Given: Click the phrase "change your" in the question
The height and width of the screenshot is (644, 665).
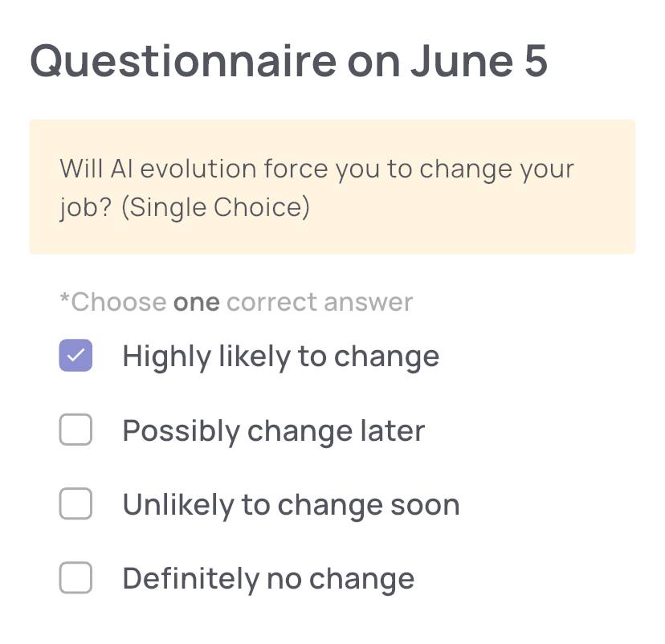Looking at the screenshot, I should tap(496, 170).
